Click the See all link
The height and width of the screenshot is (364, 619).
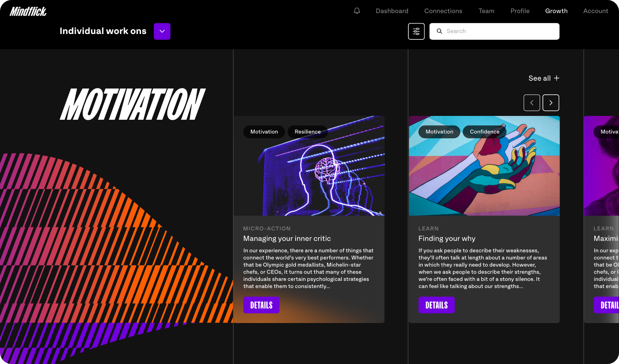point(539,78)
